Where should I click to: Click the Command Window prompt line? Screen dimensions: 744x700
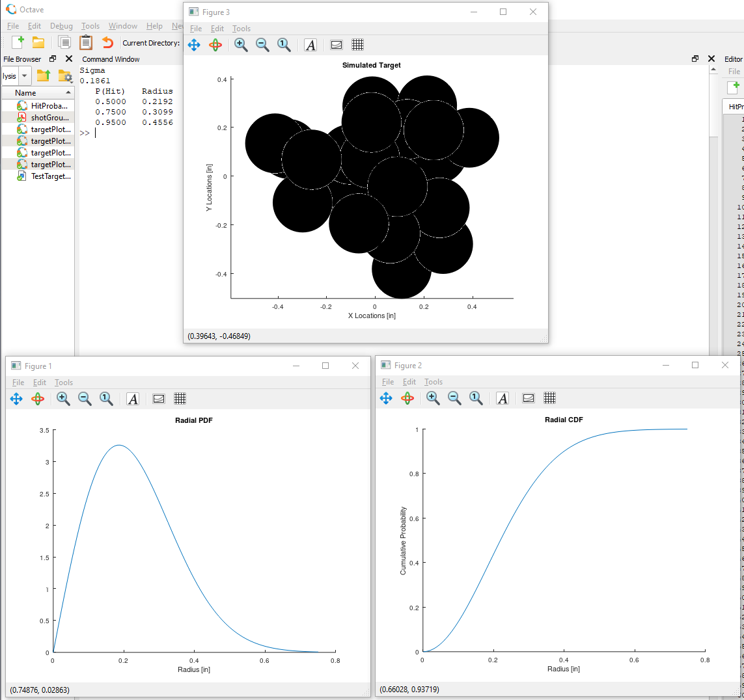coord(88,133)
